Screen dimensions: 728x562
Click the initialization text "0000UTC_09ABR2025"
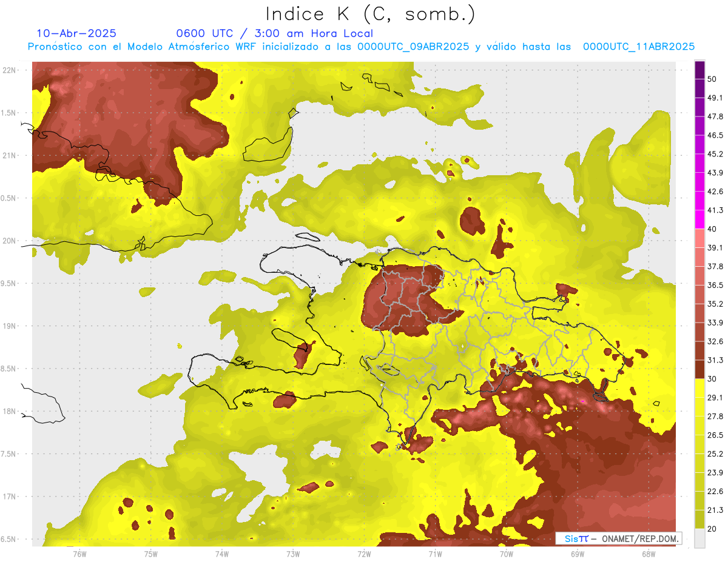click(413, 47)
